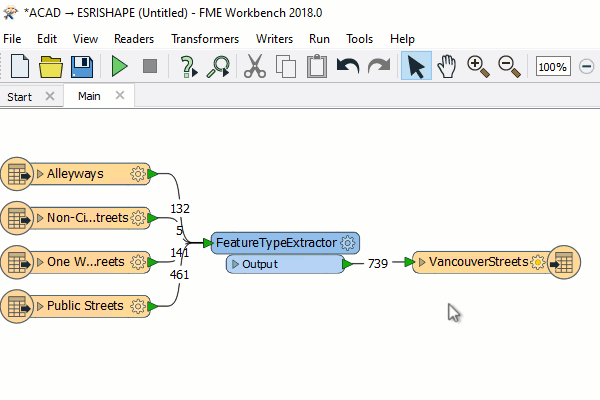Click the FME Workbench title bar icon
600x400 pixels.
point(10,13)
